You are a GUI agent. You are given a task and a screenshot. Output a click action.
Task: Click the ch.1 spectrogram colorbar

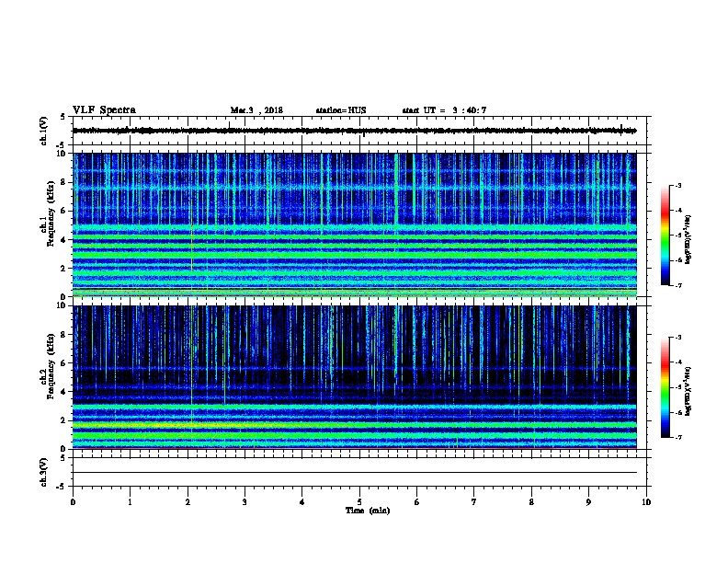pyautogui.click(x=665, y=236)
